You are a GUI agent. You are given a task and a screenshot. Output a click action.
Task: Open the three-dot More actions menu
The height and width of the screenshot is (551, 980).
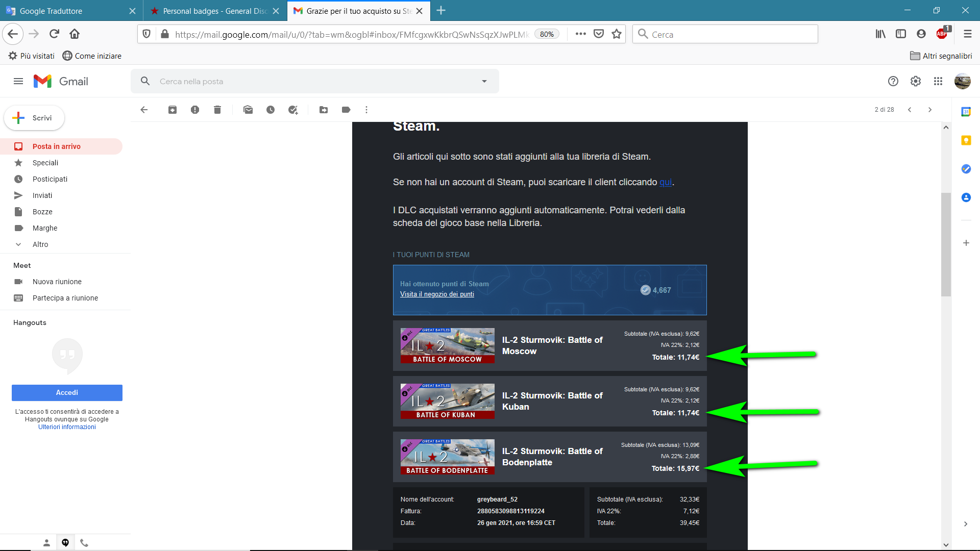coord(366,110)
